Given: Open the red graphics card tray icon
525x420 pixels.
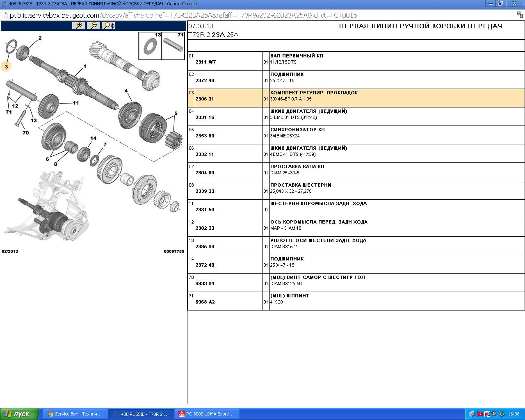Looking at the screenshot, I should pos(479,414).
